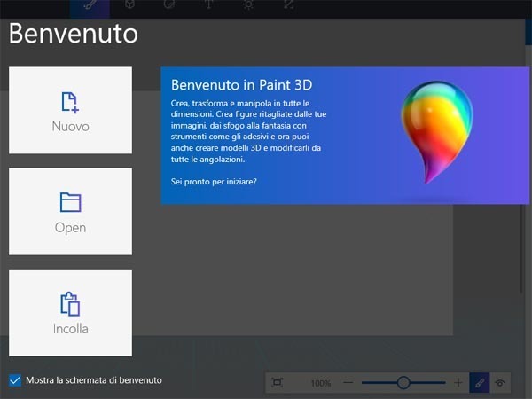
Task: Open an existing file via the Open tile
Action: (x=71, y=211)
